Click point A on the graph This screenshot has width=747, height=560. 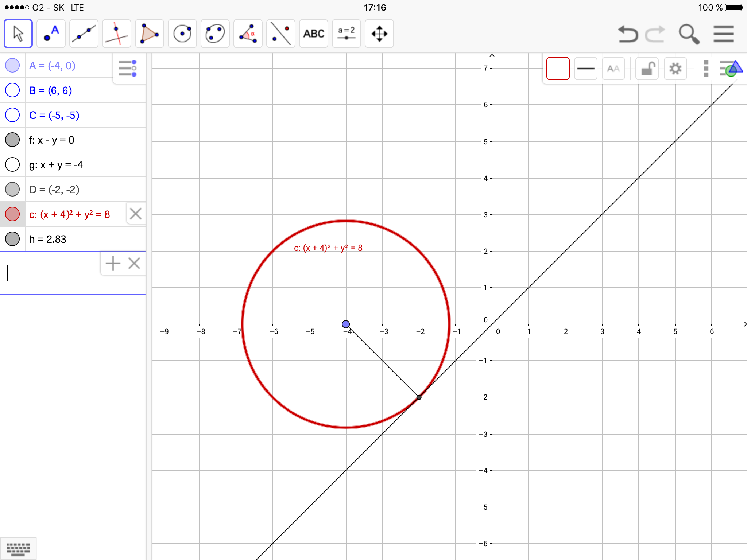346,324
